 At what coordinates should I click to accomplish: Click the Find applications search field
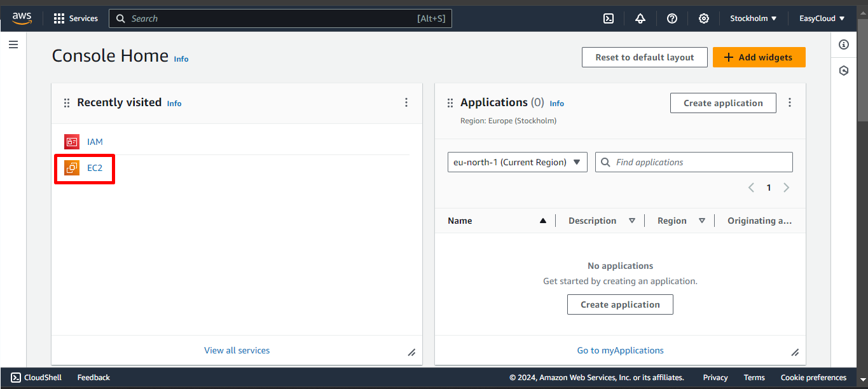tap(694, 162)
